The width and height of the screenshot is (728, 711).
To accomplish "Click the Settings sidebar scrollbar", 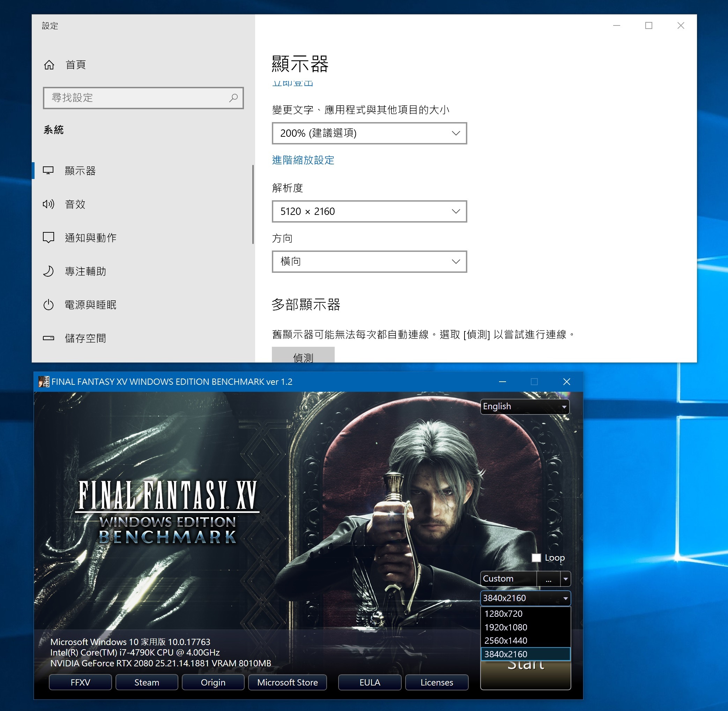I will point(253,204).
